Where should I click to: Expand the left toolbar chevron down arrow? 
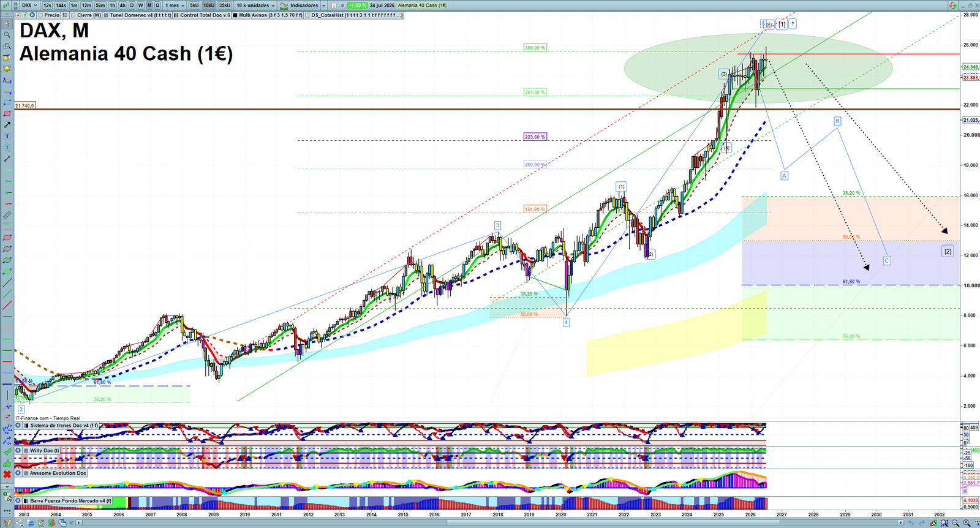tap(7, 486)
